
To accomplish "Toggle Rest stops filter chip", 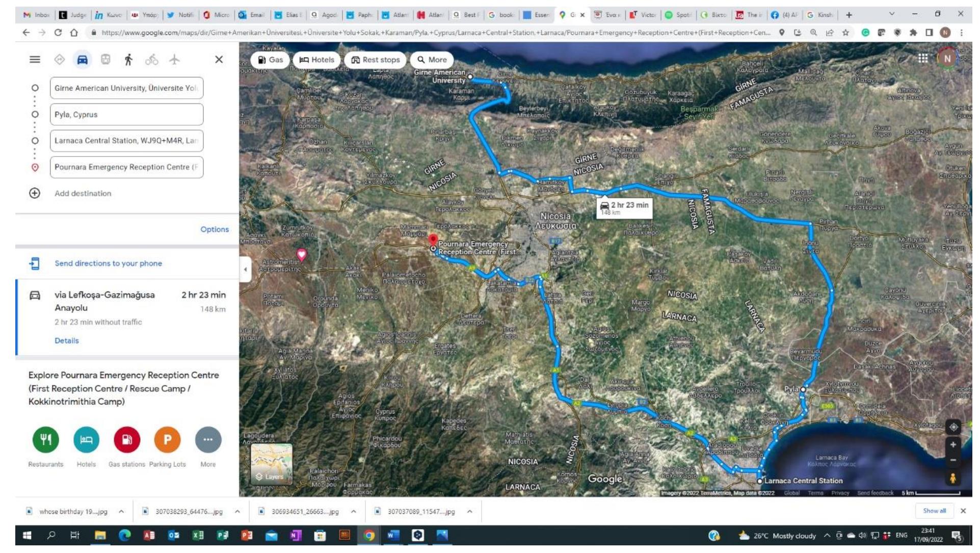I will (x=376, y=60).
